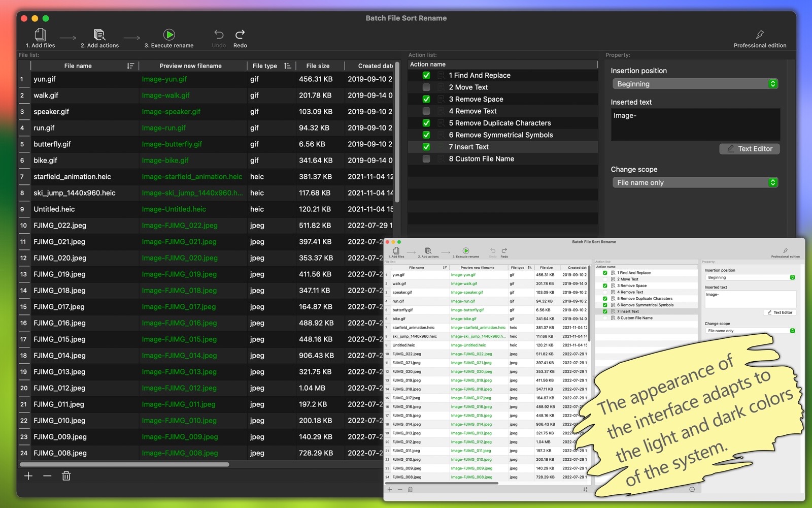Open the Change scope dropdown
Screen dimensions: 812x508
(x=695, y=182)
